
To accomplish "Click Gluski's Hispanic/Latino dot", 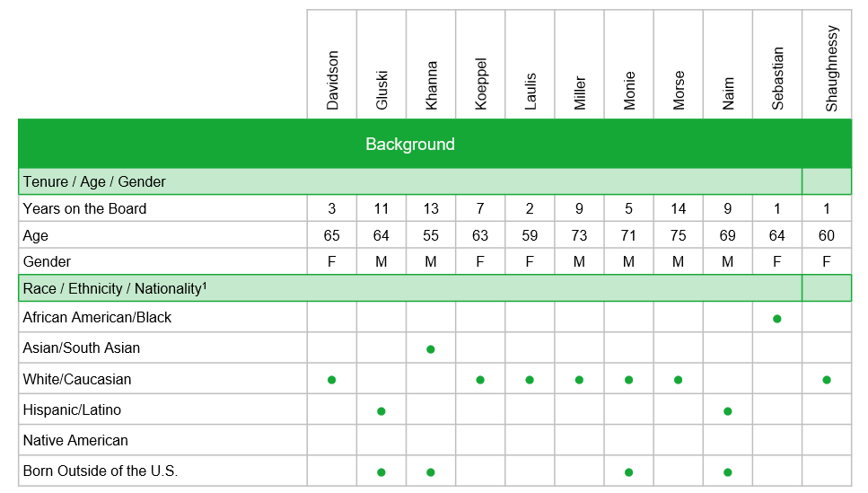I will click(381, 411).
